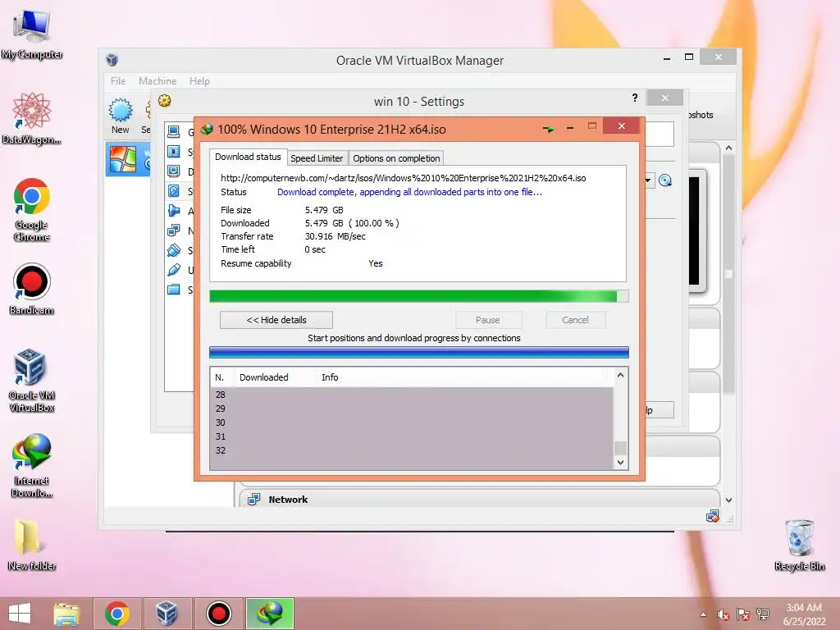This screenshot has height=630, width=840.
Task: Click the green arrow icon in IDM title bar
Action: point(548,129)
